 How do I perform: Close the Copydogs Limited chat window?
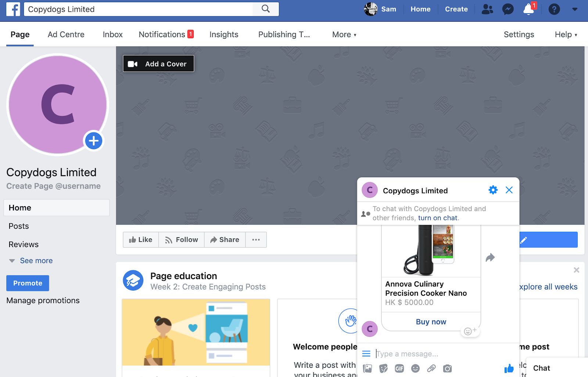click(x=509, y=190)
